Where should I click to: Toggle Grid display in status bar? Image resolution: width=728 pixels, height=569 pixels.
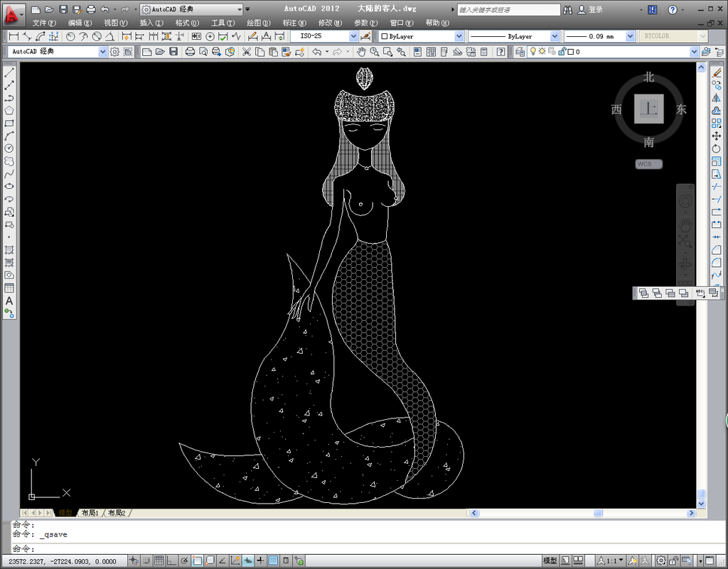159,561
